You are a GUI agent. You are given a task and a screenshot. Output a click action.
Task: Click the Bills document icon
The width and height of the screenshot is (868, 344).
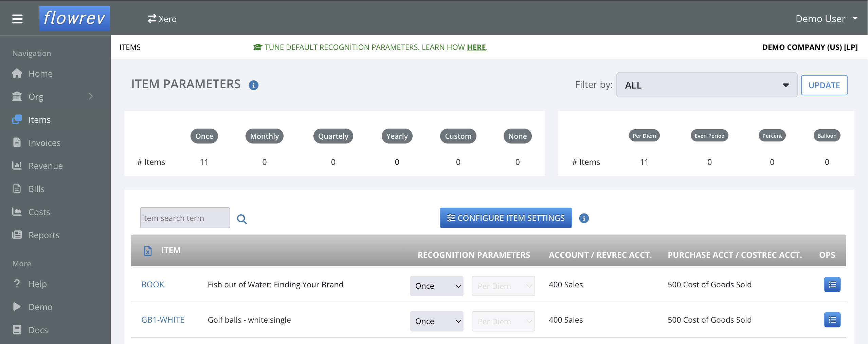tap(17, 189)
